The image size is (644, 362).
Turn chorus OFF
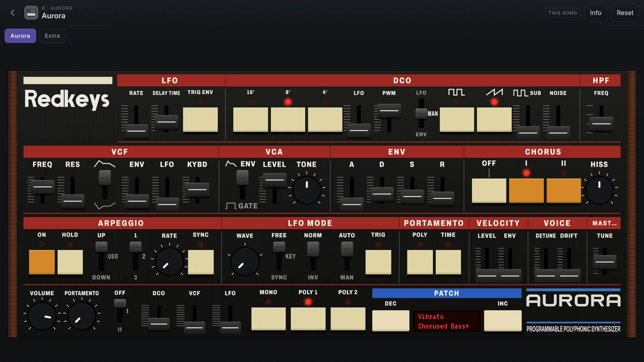489,191
